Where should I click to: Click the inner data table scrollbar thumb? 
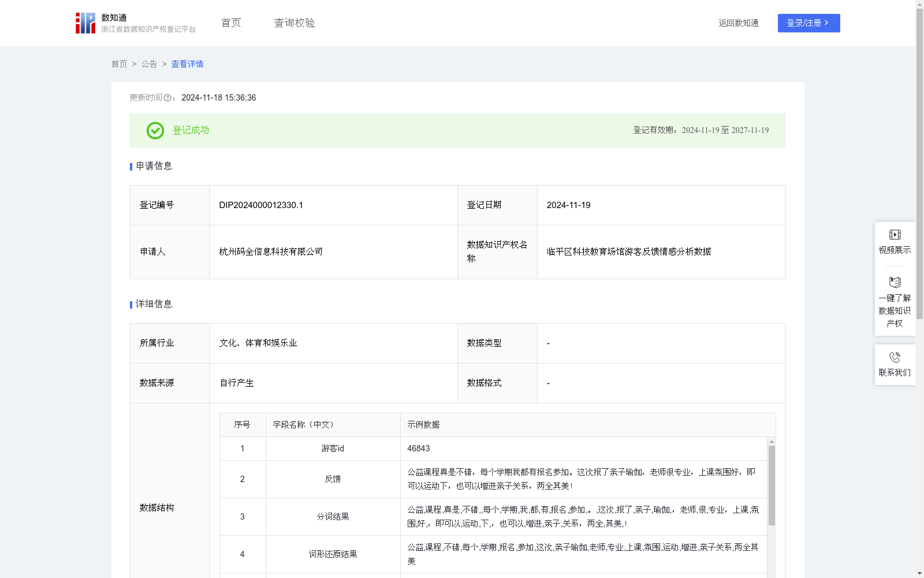[772, 486]
